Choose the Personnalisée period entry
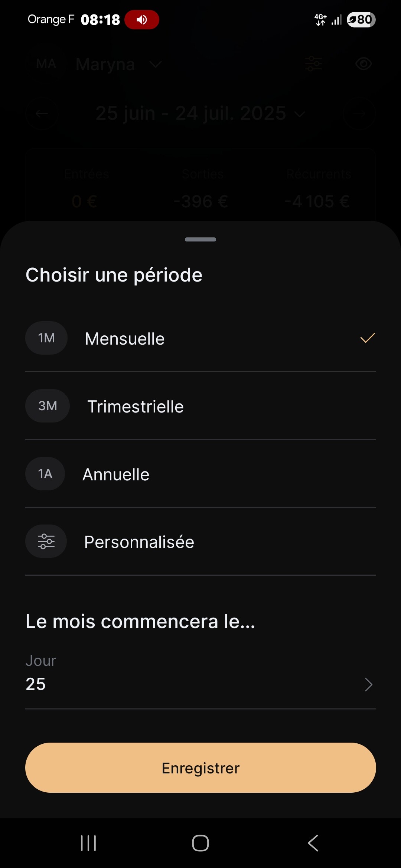 pos(139,542)
